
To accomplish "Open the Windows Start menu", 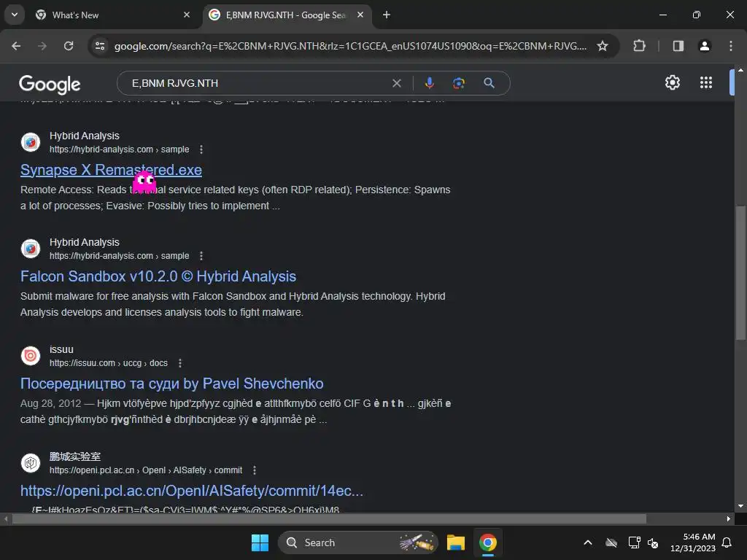I will coord(260,542).
